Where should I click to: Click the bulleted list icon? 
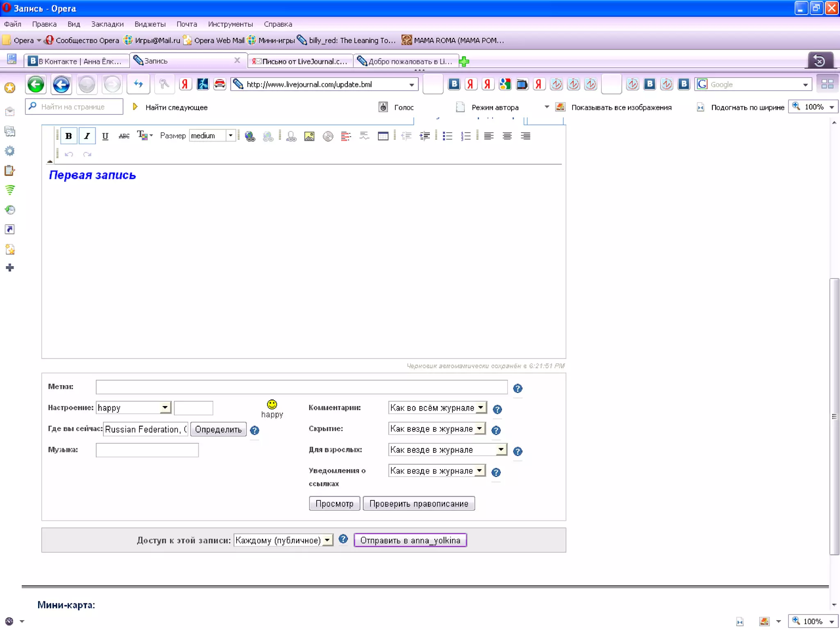(447, 136)
